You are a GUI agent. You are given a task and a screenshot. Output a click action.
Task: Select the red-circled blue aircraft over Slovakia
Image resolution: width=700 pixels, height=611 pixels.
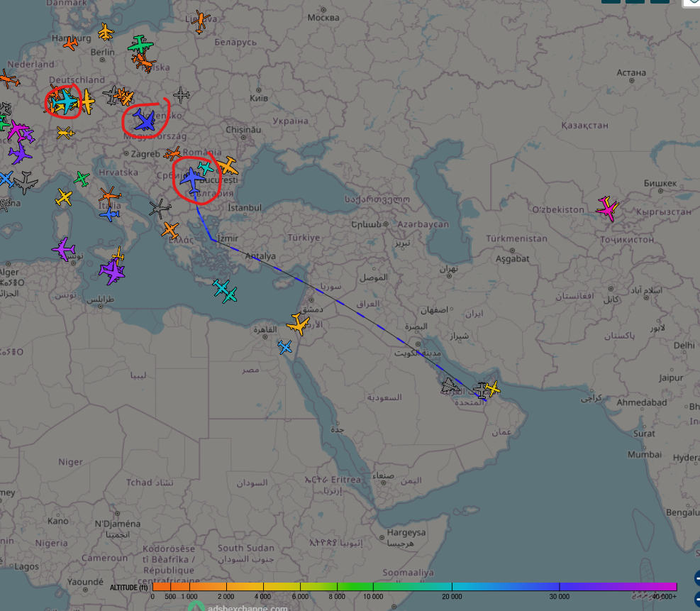click(x=145, y=121)
